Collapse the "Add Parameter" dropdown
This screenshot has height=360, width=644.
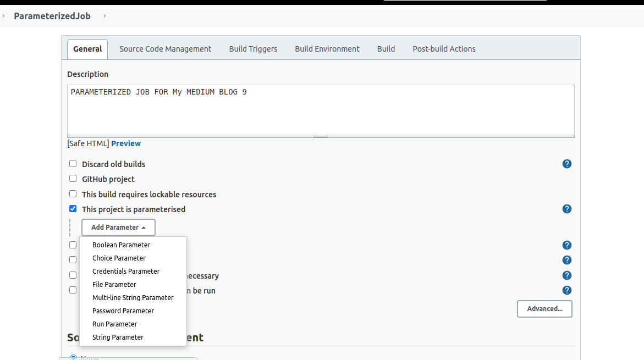pos(118,227)
